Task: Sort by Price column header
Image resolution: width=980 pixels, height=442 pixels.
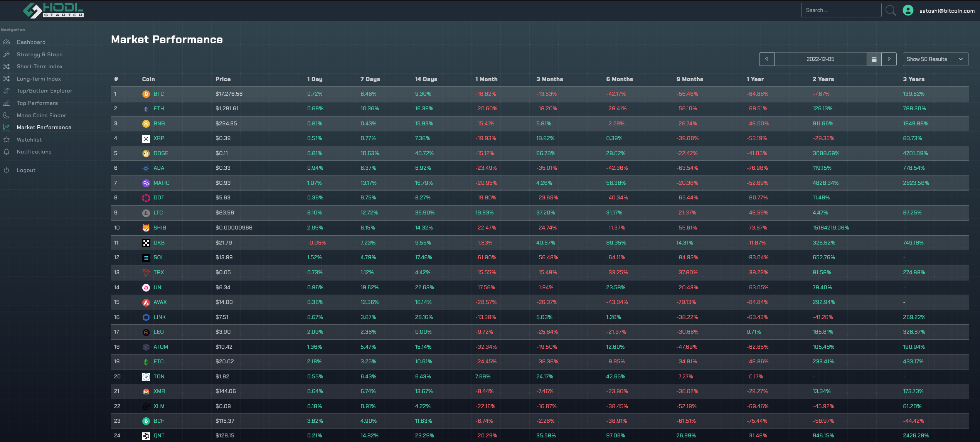Action: (223, 79)
